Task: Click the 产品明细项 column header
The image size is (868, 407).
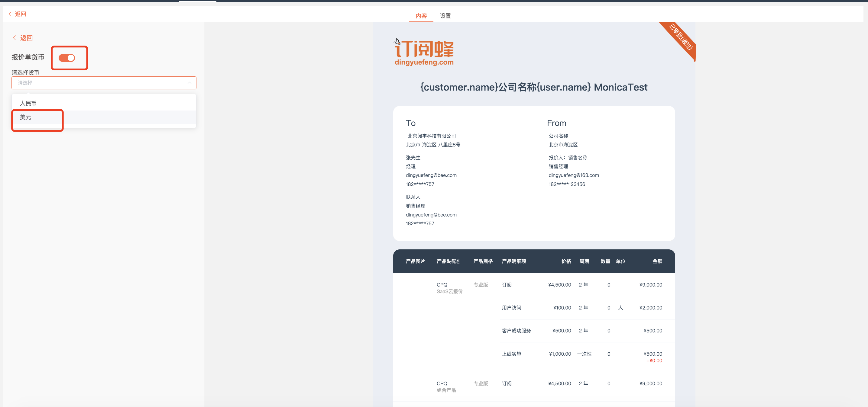Action: click(x=514, y=261)
